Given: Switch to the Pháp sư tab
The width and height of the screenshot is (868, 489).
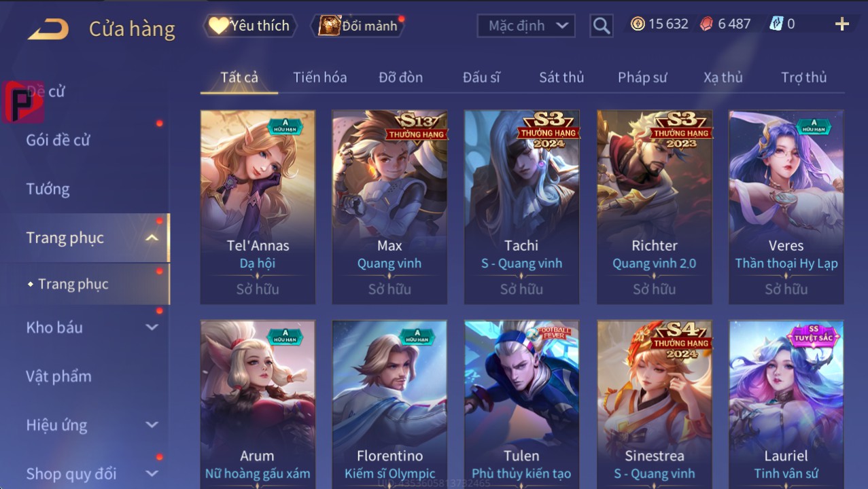Looking at the screenshot, I should [642, 77].
